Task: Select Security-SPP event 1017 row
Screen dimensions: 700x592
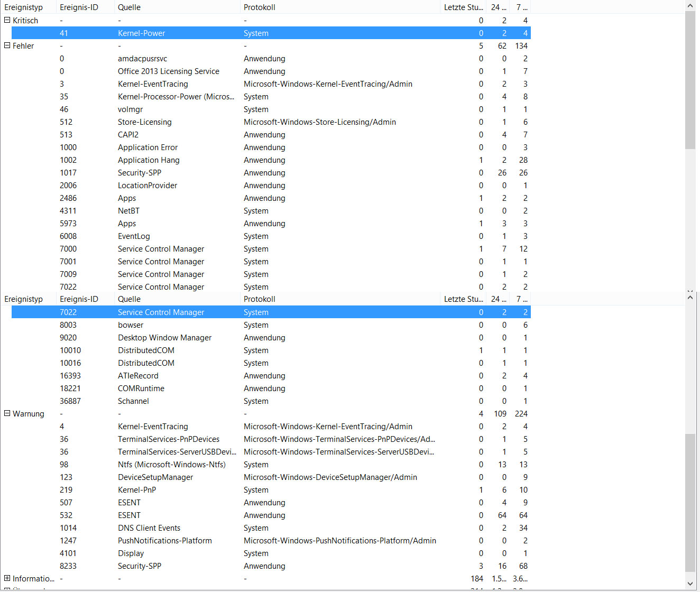Action: point(271,172)
